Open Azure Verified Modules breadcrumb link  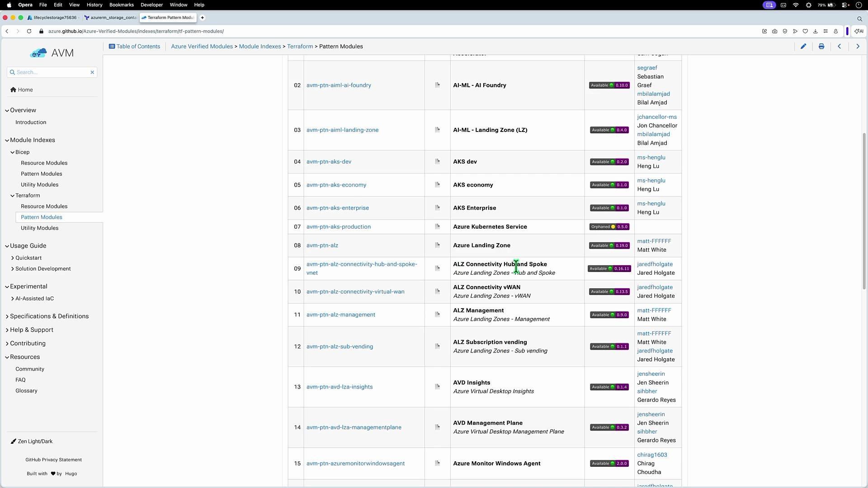pyautogui.click(x=202, y=46)
